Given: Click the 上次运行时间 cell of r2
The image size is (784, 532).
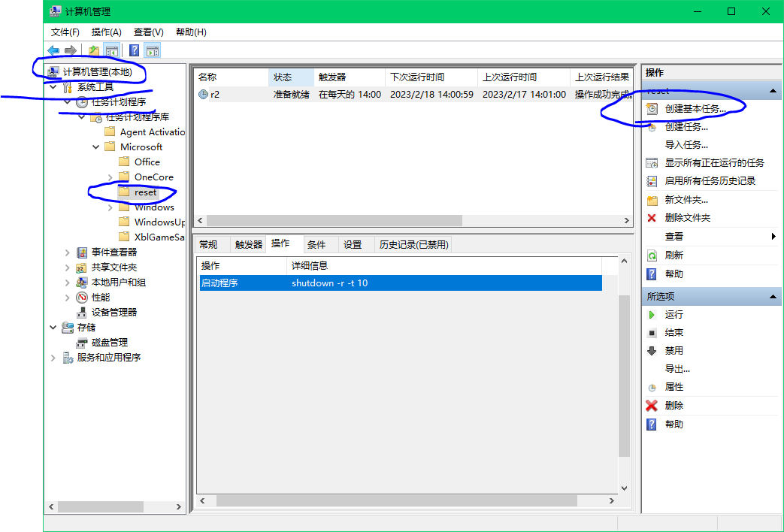Looking at the screenshot, I should (x=524, y=94).
